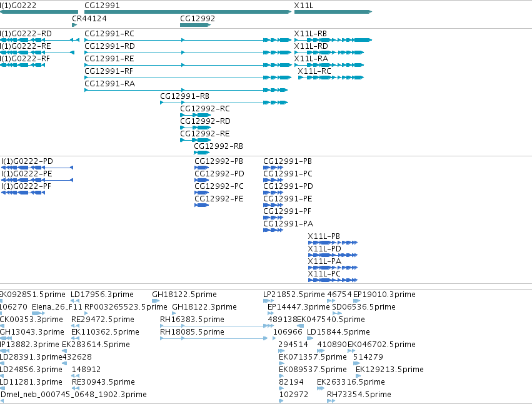The width and height of the screenshot is (532, 404).
Task: Select RE30943.5prime feature
Action: pyautogui.click(x=76, y=388)
